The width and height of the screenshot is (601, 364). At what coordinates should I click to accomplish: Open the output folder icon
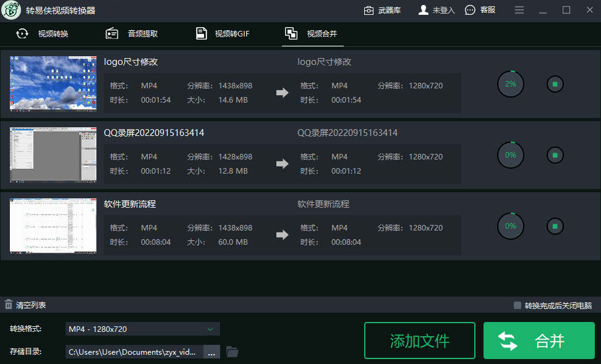(x=232, y=352)
